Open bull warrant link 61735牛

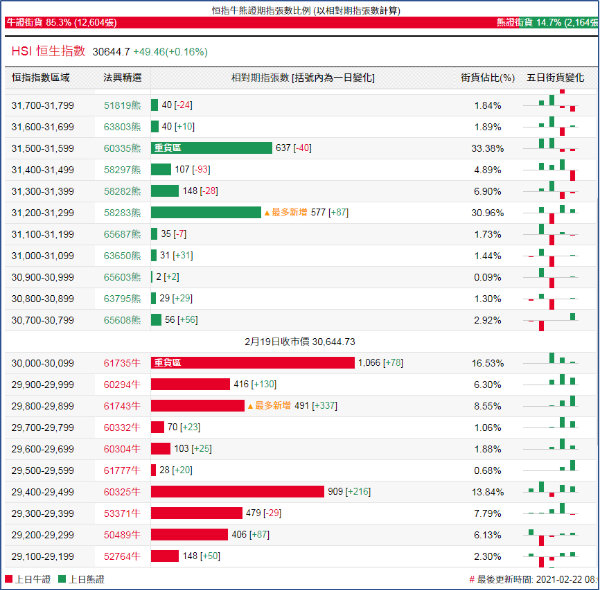click(x=122, y=363)
